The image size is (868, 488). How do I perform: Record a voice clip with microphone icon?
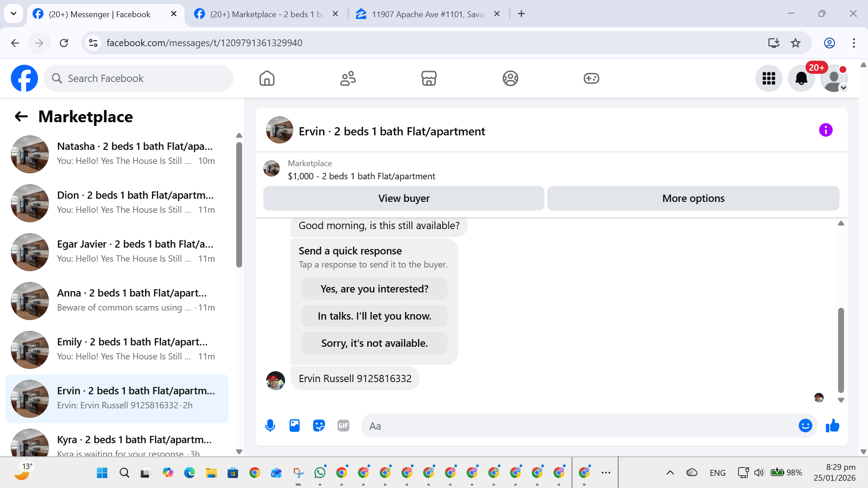pos(270,426)
